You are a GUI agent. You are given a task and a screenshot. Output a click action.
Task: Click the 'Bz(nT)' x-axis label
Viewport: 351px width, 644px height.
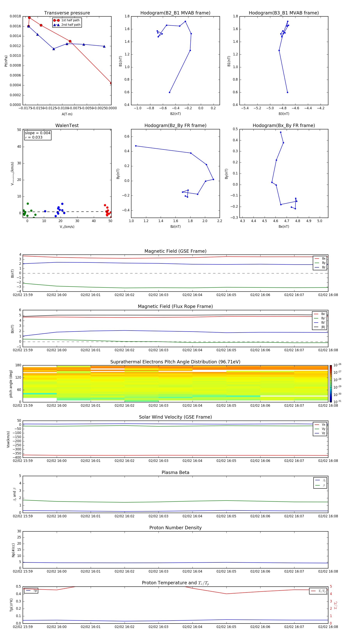pyautogui.click(x=175, y=227)
